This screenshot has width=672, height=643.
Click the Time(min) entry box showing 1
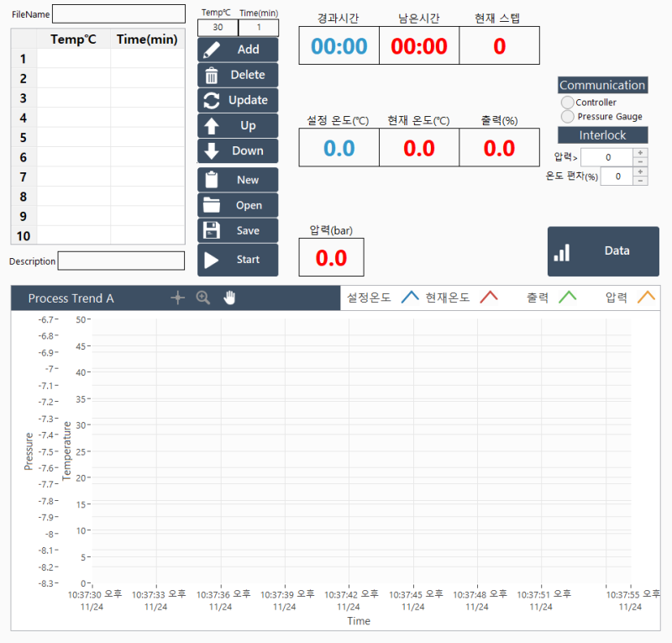[259, 28]
